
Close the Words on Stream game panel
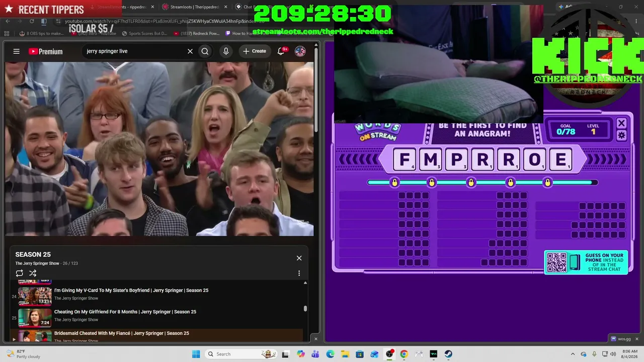621,123
